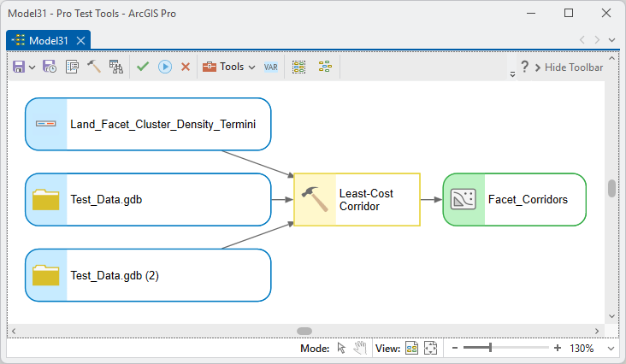Select Land_Facet_Cluster_Density_Termini variable node
626x364 pixels.
(148, 124)
